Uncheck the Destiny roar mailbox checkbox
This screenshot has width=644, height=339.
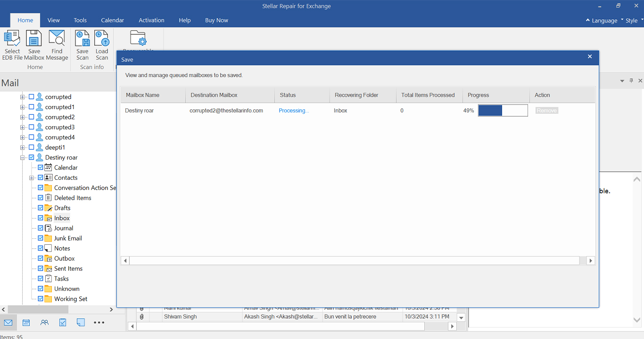pyautogui.click(x=32, y=157)
